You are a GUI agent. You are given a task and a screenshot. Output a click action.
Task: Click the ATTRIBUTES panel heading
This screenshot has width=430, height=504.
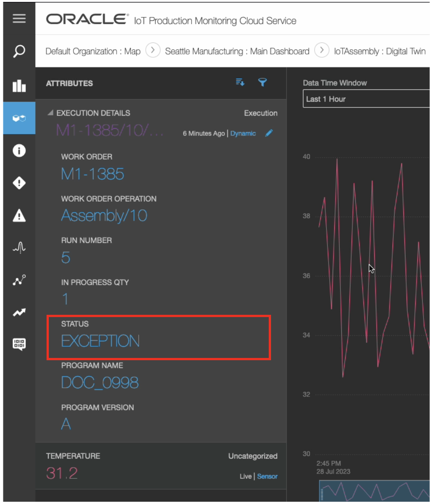(x=69, y=83)
